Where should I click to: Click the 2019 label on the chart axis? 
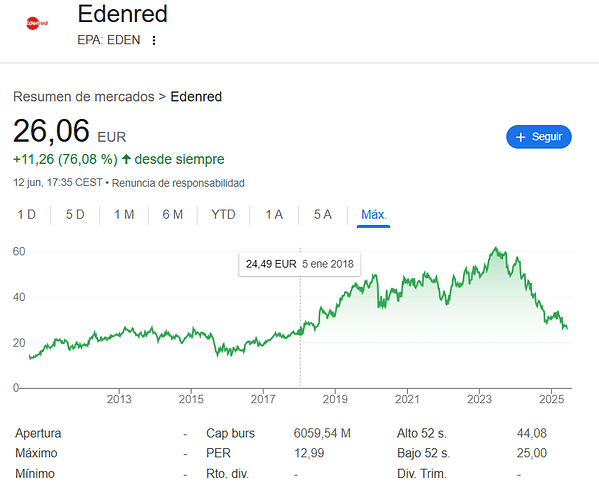pos(335,399)
